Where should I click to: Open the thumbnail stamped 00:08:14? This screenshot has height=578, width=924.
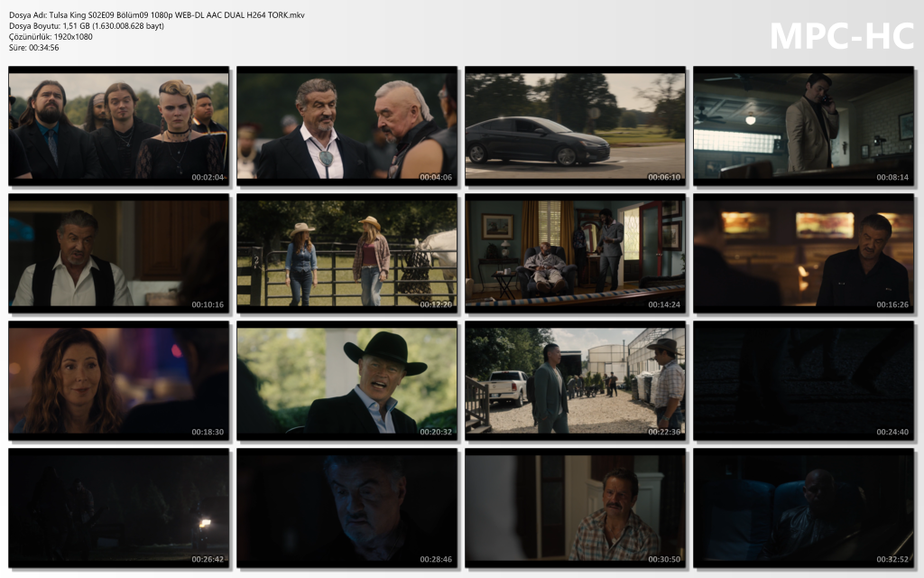click(803, 126)
